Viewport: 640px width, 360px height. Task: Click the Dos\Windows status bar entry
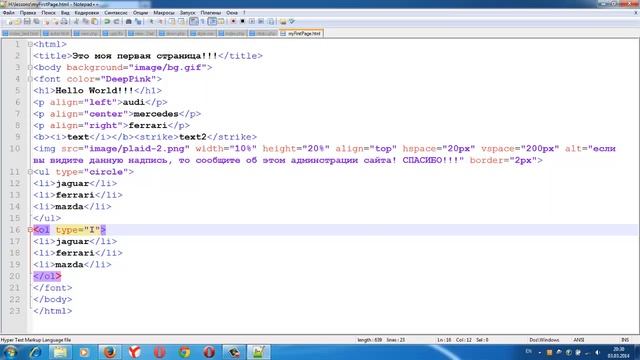[x=544, y=340]
